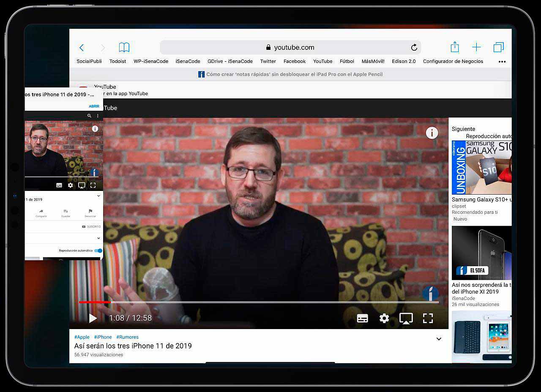Expand lower chevron in slide-over window

98,238
